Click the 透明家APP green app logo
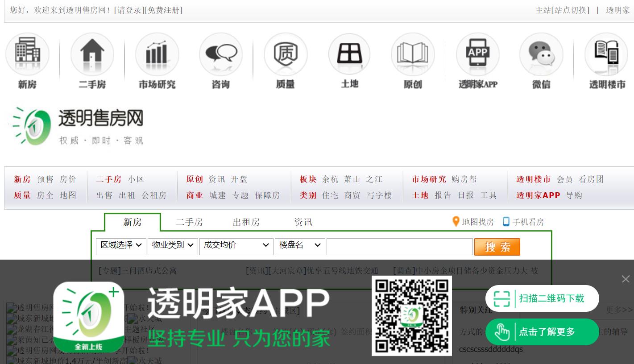This screenshot has height=364, width=634. [x=89, y=317]
